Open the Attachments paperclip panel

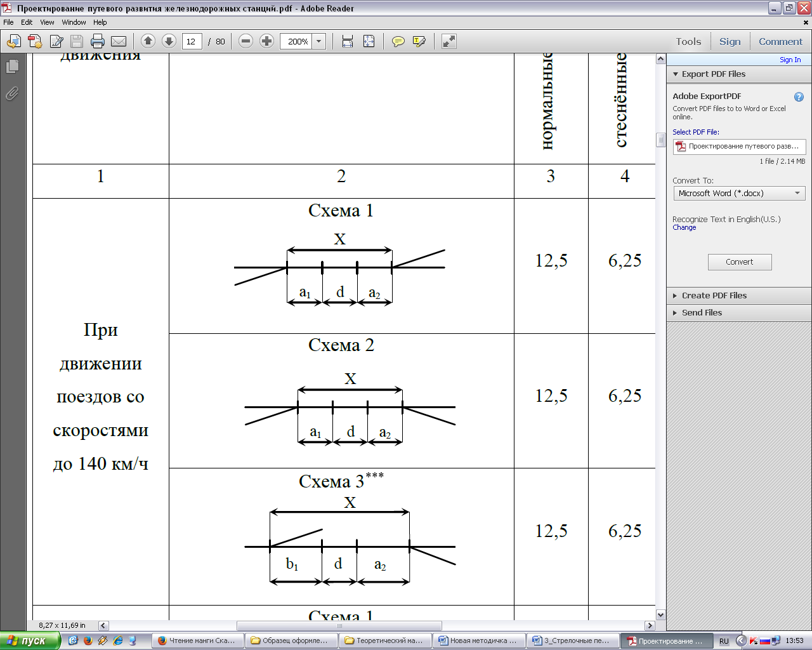click(12, 94)
